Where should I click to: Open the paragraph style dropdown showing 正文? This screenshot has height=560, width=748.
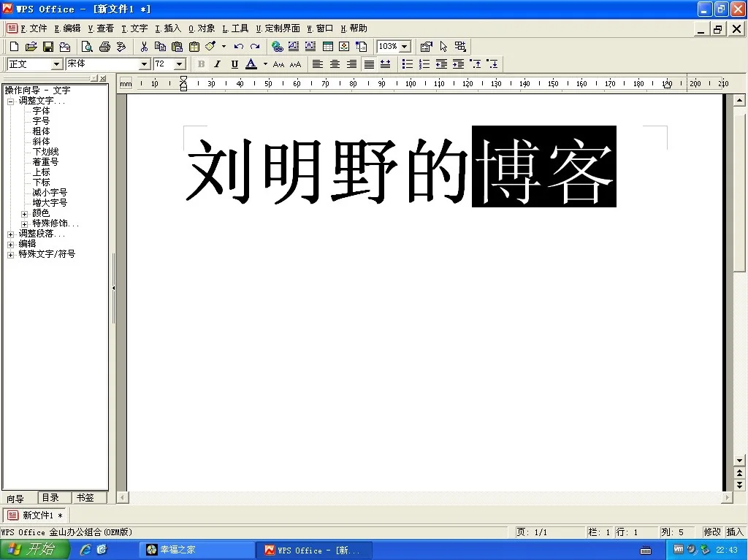point(57,64)
